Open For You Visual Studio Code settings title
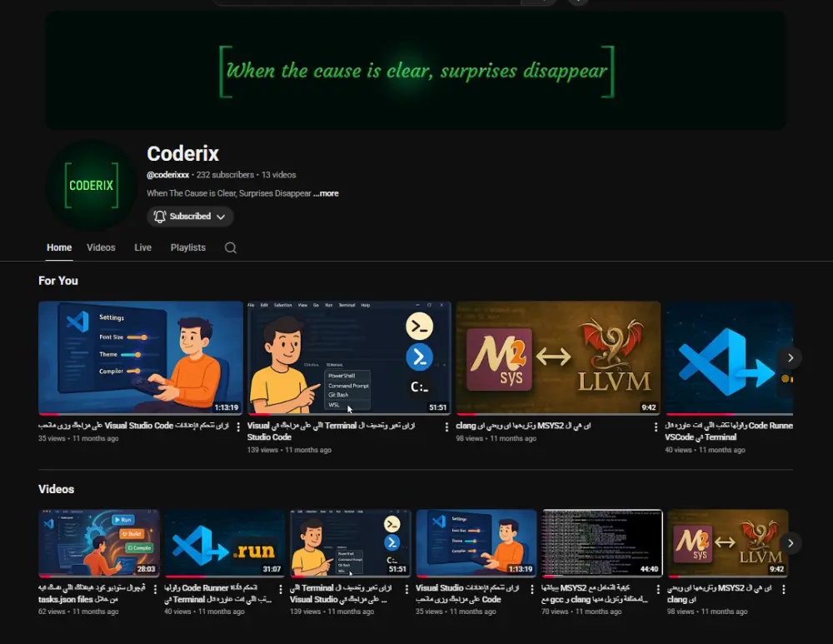 click(x=133, y=426)
